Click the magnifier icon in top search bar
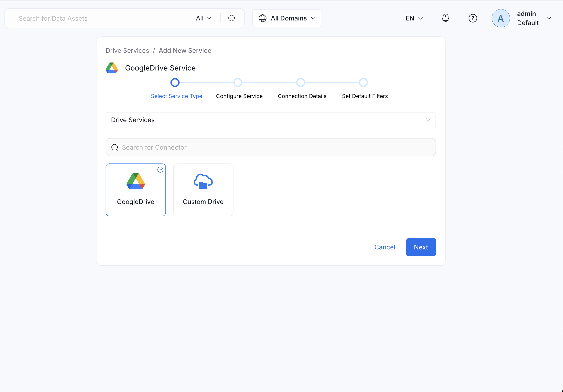This screenshot has height=392, width=563. 231,18
